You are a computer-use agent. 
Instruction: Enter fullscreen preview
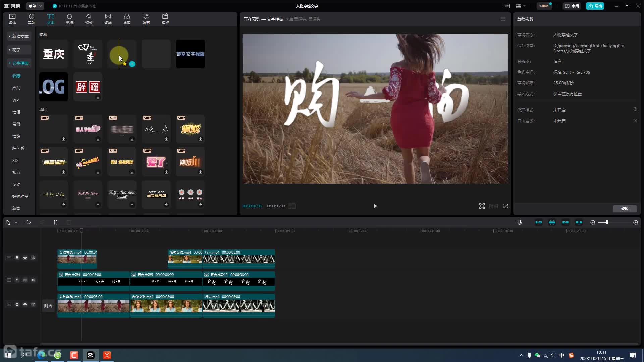506,206
